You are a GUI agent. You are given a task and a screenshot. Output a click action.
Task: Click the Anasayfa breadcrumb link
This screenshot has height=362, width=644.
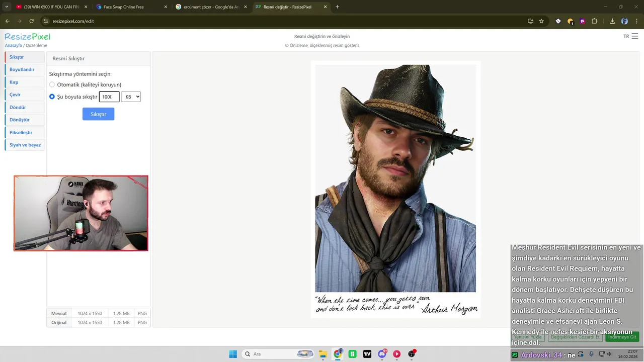[x=13, y=45]
